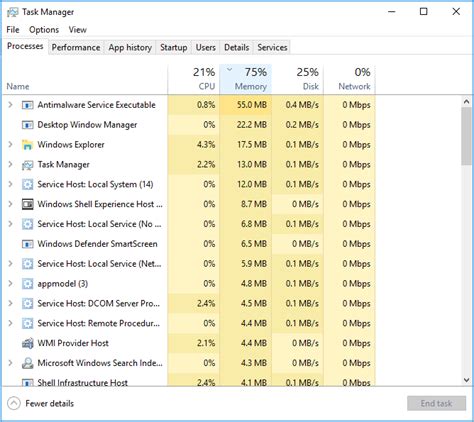Click the scrollbar down arrow
The height and width of the screenshot is (422, 474).
pos(466,380)
